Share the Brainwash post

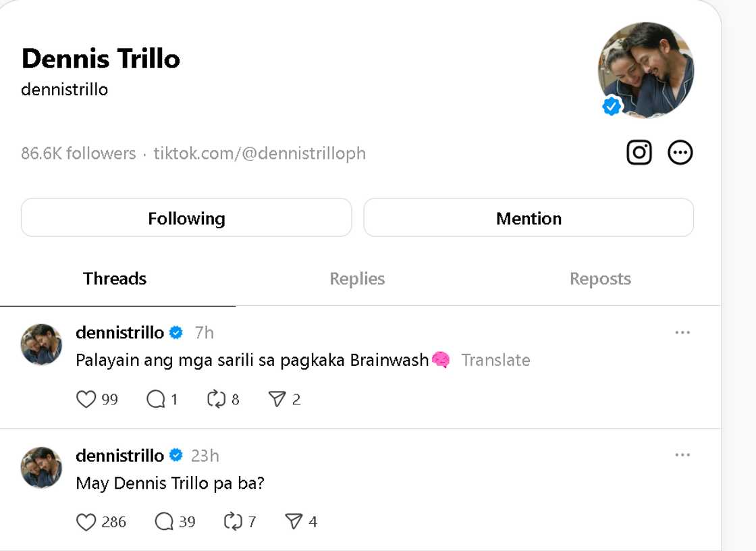click(x=277, y=400)
